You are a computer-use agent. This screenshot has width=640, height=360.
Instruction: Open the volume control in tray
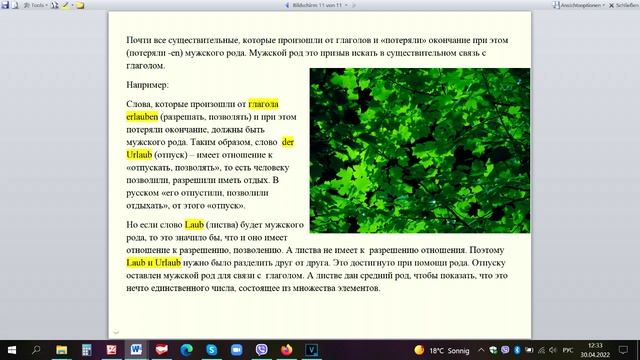point(553,350)
